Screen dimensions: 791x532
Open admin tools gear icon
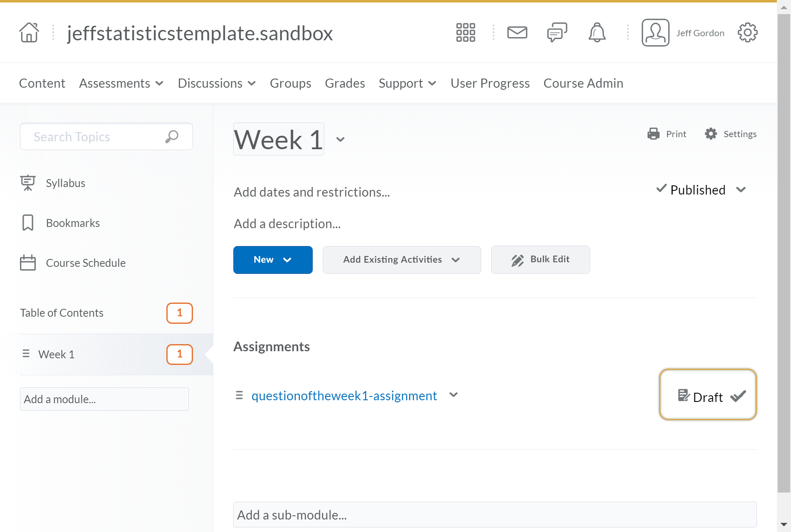[747, 32]
